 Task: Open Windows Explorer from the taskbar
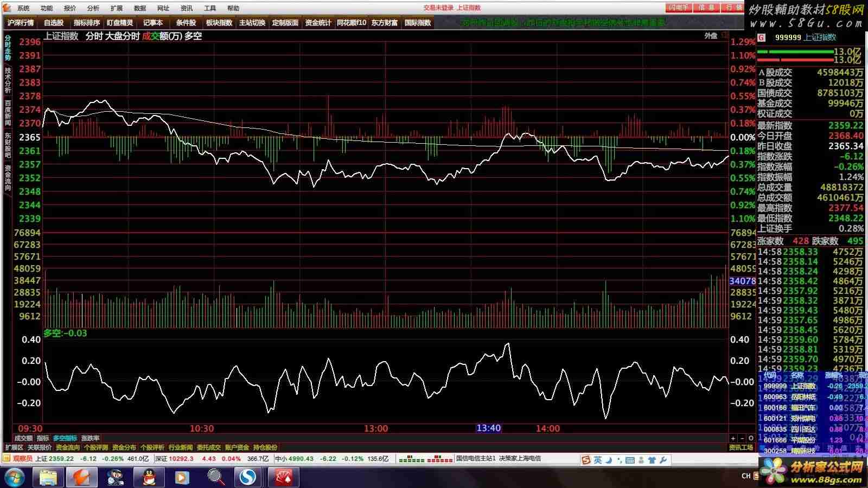coord(48,477)
